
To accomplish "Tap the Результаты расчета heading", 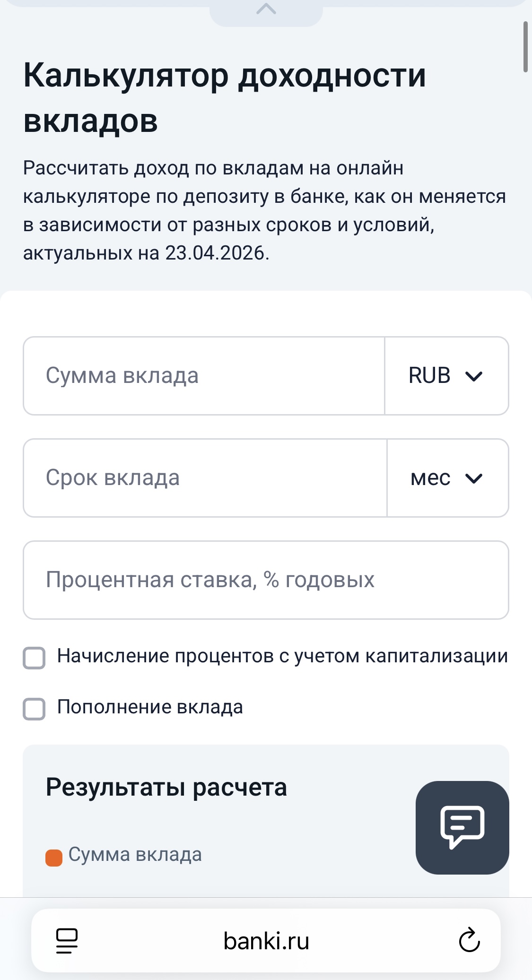I will coord(166,788).
